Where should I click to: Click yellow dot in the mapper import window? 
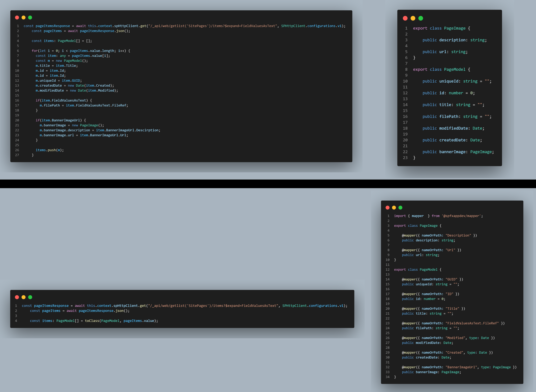(x=394, y=208)
